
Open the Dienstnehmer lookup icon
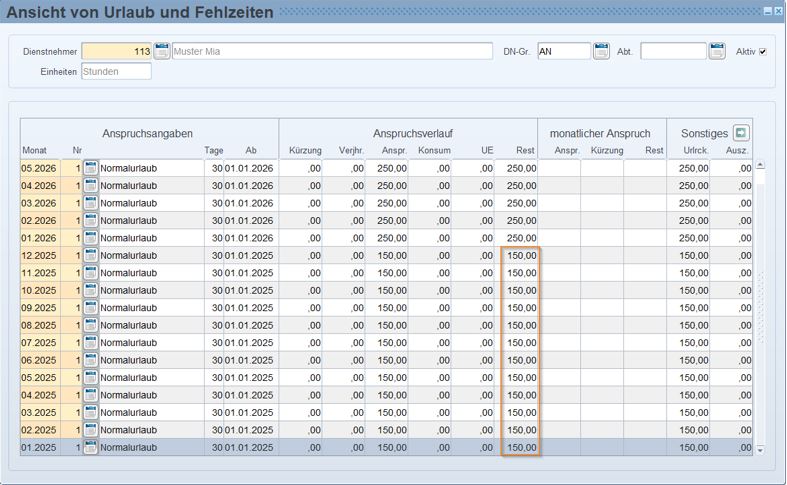(162, 51)
